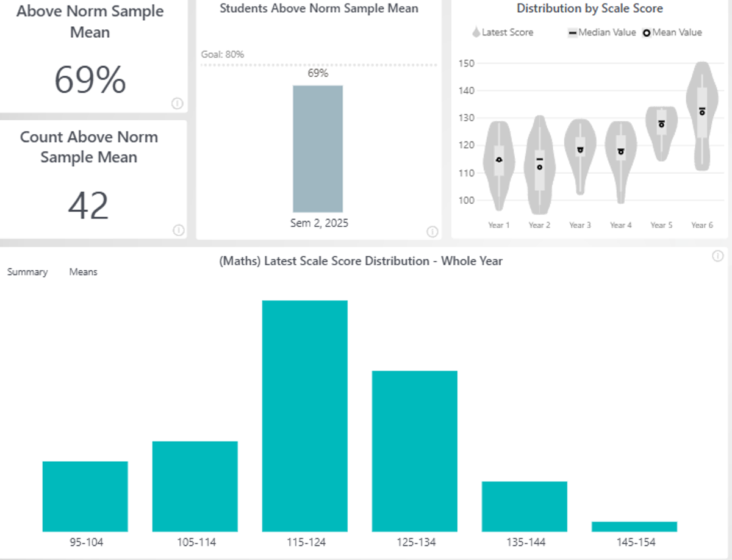Click the small 145-154 bar
Viewport: 732px width, 560px height.
(x=634, y=526)
